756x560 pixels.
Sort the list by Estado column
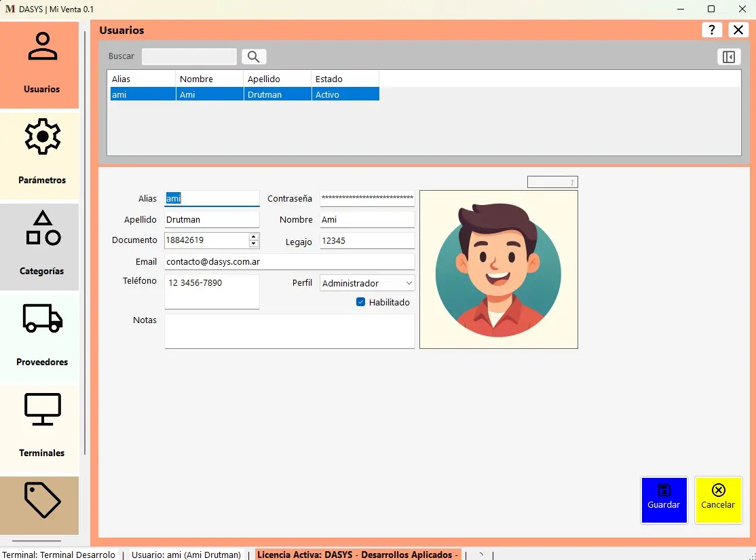345,79
